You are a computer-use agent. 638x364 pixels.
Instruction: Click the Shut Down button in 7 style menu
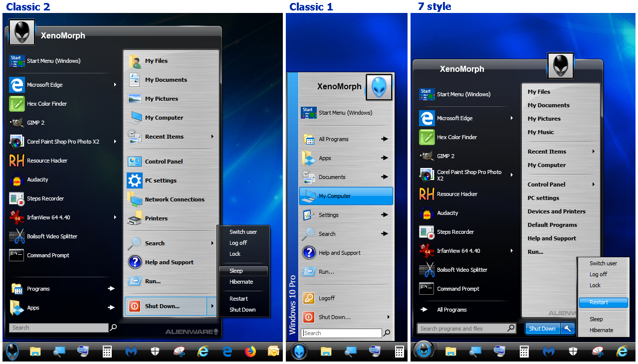(542, 329)
